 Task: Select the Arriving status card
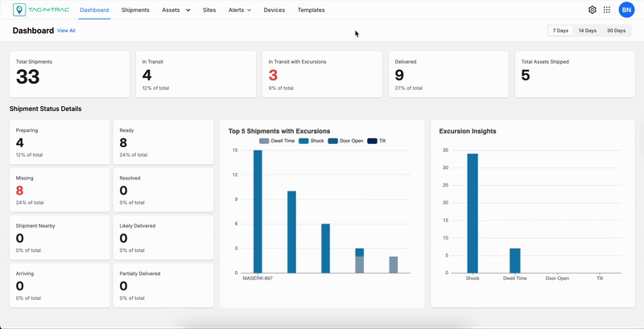60,285
